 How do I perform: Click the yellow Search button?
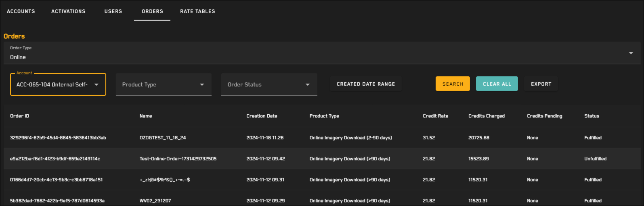click(453, 84)
